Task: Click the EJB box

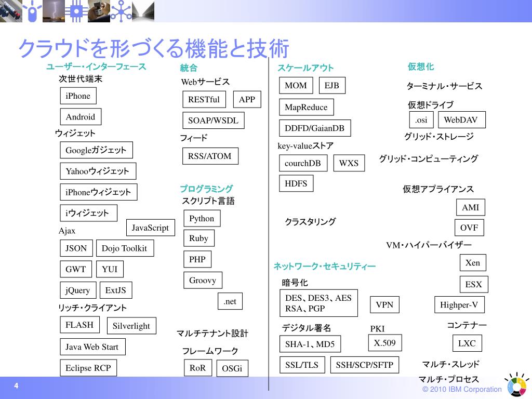Action: (332, 86)
